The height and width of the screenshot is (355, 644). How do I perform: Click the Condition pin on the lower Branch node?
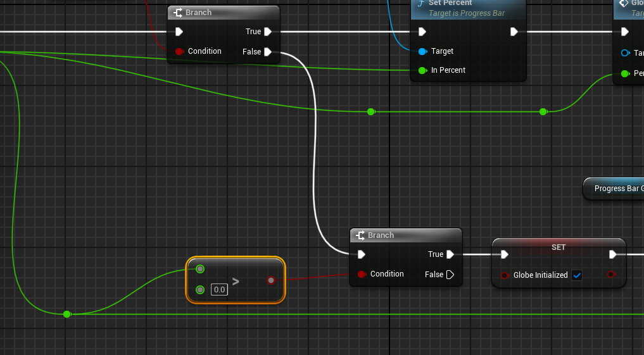coord(362,274)
